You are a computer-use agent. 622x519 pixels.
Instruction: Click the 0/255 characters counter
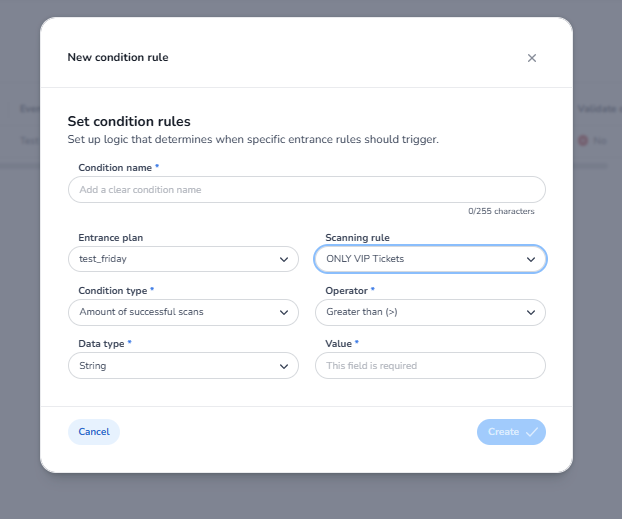coord(501,212)
